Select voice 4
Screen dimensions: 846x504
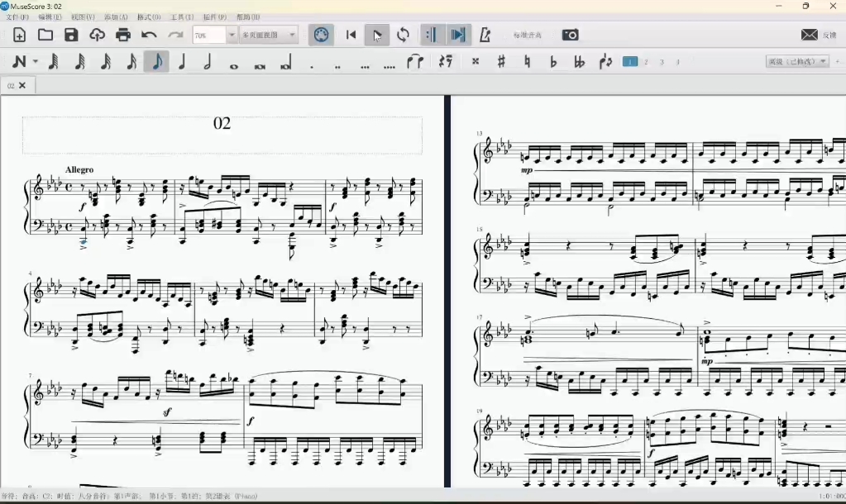pos(677,62)
